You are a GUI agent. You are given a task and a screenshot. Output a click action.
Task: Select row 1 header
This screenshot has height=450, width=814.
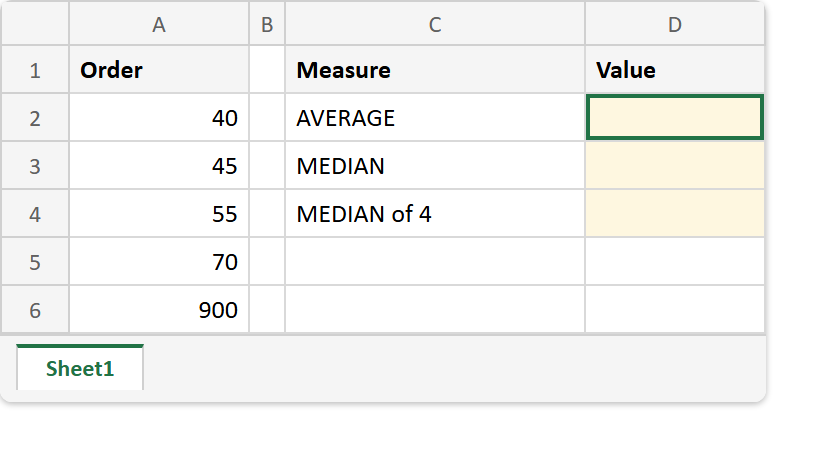pyautogui.click(x=35, y=70)
